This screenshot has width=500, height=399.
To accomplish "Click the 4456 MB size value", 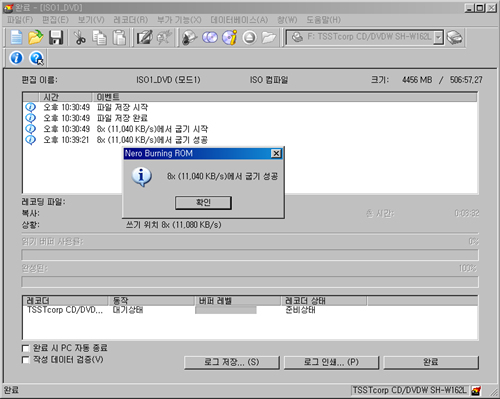I will pos(417,80).
